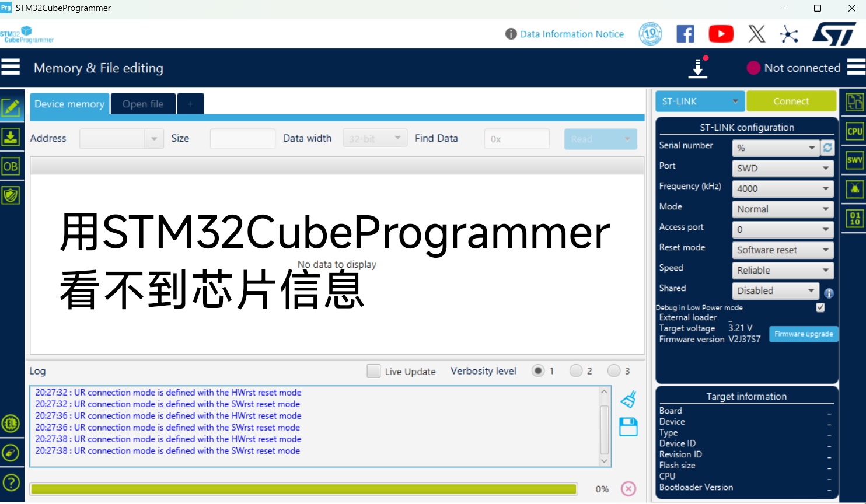866x504 pixels.
Task: Expand the Address dropdown arrow
Action: [154, 139]
